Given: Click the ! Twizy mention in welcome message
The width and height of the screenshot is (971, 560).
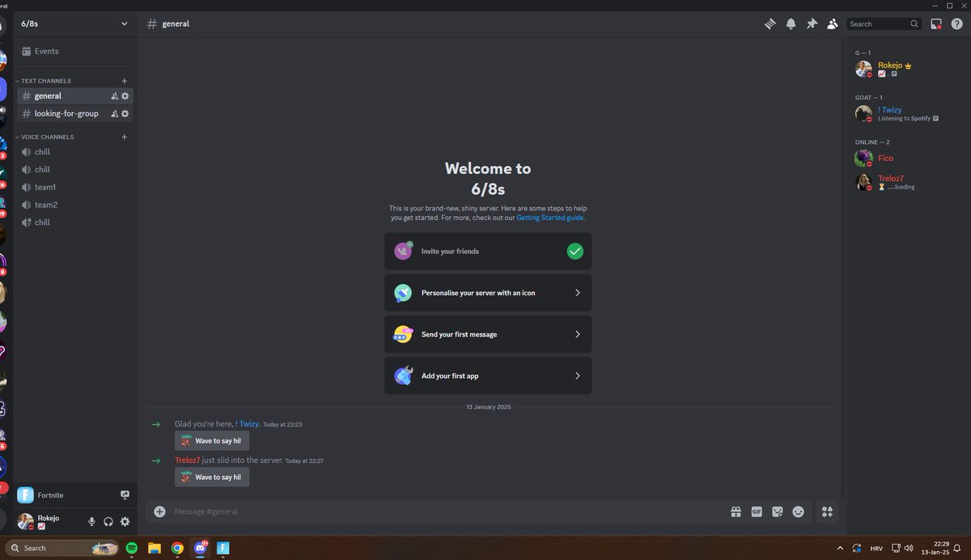Looking at the screenshot, I should pyautogui.click(x=247, y=424).
